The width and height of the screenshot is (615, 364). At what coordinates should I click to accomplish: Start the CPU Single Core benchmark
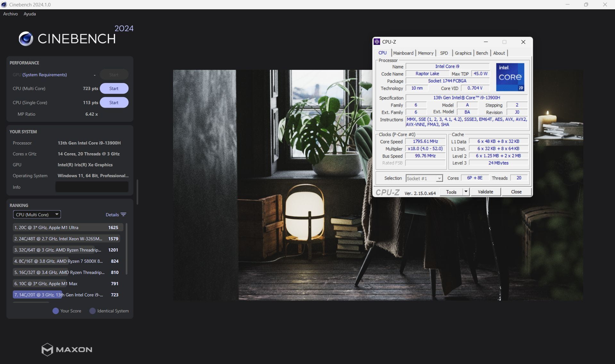114,103
